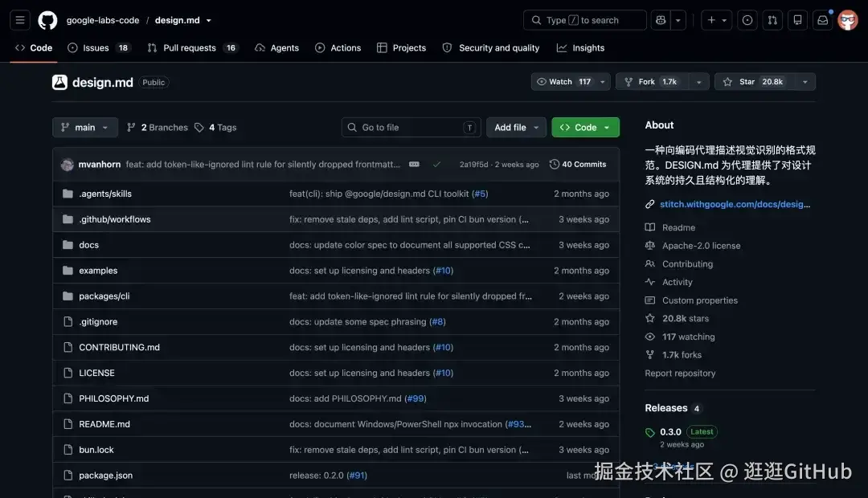Open the Insights tab

(581, 48)
